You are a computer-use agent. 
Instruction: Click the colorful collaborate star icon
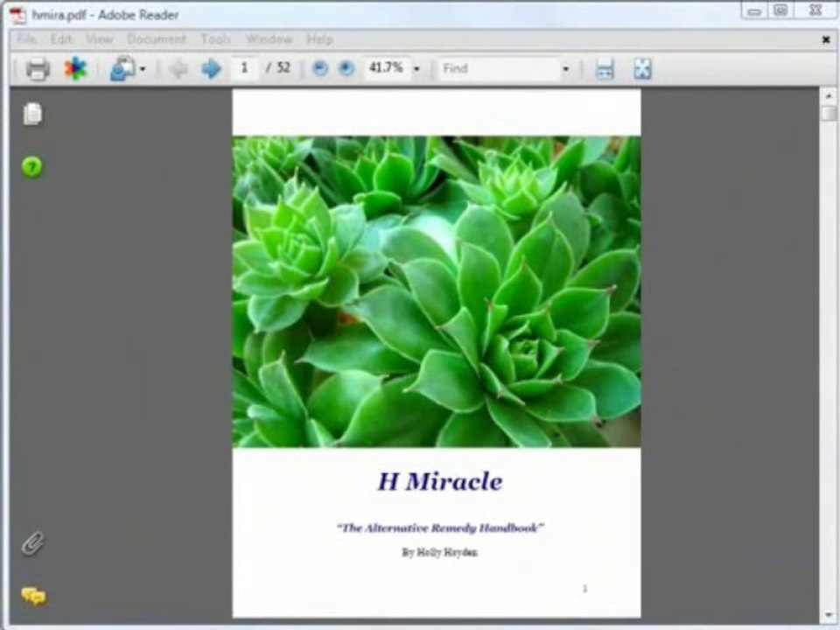[75, 68]
